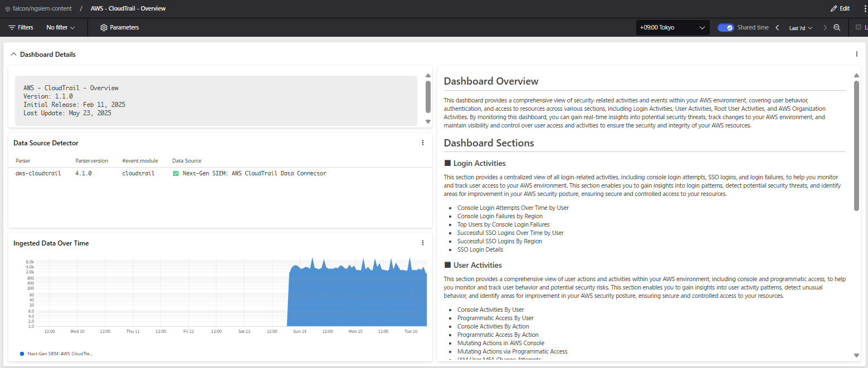The width and height of the screenshot is (868, 368).
Task: Toggle the chart legend series Next-Gen SIEM
Action: click(x=56, y=354)
